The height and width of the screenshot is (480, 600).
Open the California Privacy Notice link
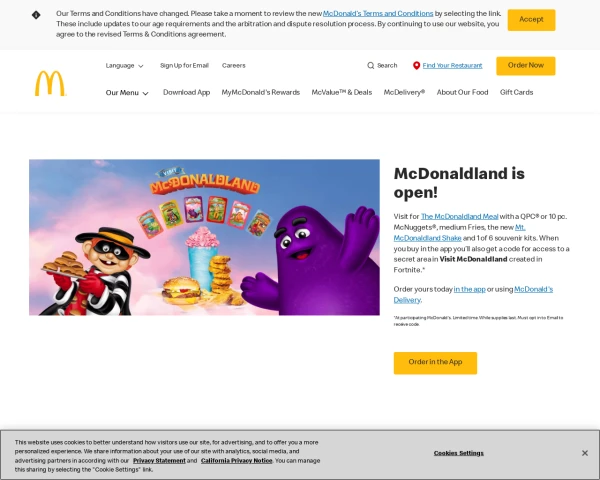[x=236, y=460]
